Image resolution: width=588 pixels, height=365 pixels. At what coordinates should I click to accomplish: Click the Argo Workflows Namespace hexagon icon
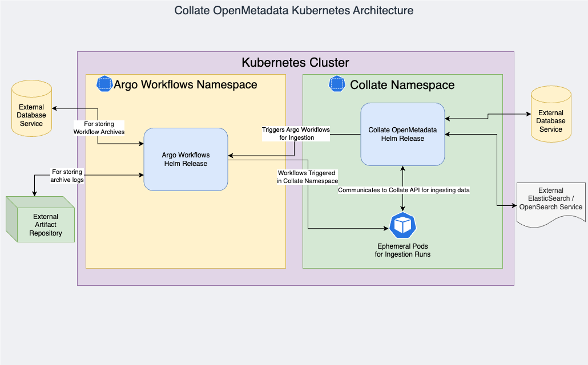point(104,84)
